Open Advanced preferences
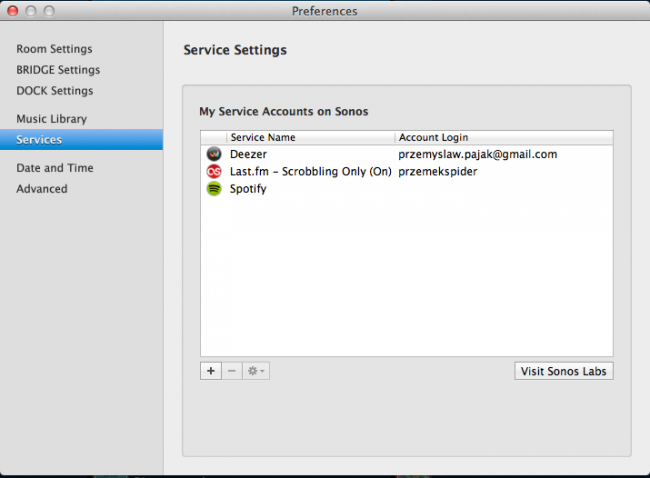The image size is (650, 478). tap(41, 189)
